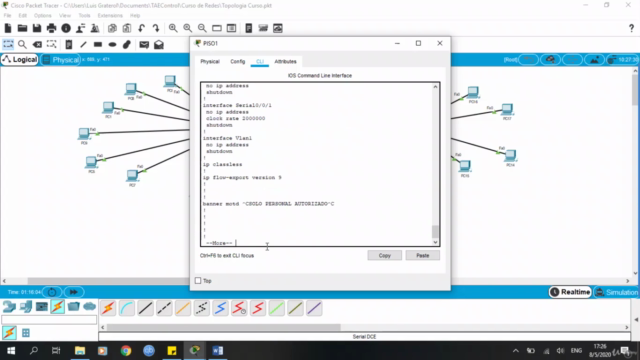Open the Options menu
The width and height of the screenshot is (640, 360).
pos(42,16)
